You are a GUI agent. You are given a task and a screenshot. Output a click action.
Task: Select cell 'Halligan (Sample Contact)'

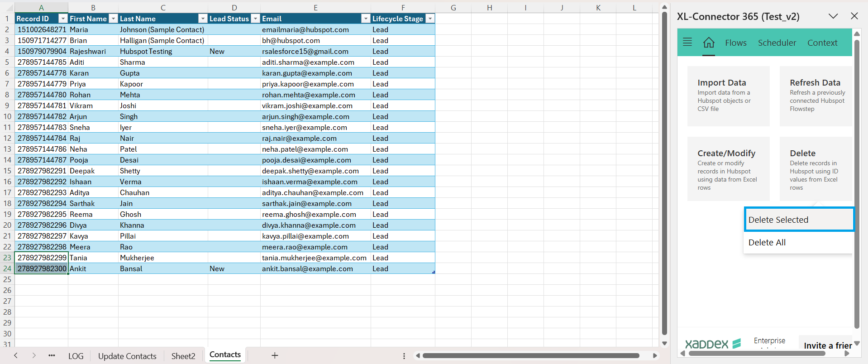click(x=163, y=40)
